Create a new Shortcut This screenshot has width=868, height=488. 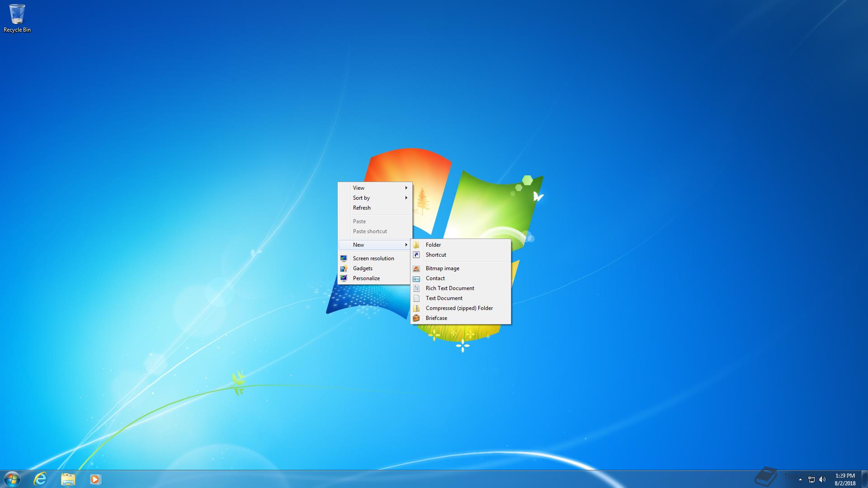coord(461,255)
